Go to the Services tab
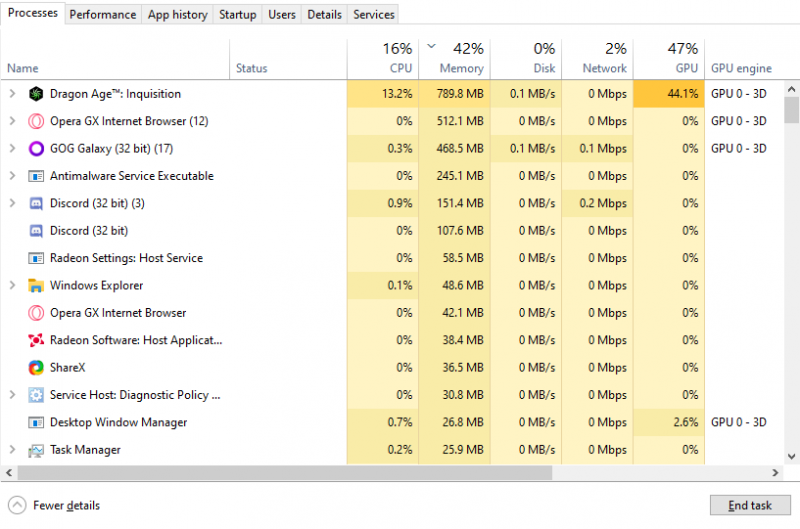This screenshot has width=800, height=529. coord(373,14)
